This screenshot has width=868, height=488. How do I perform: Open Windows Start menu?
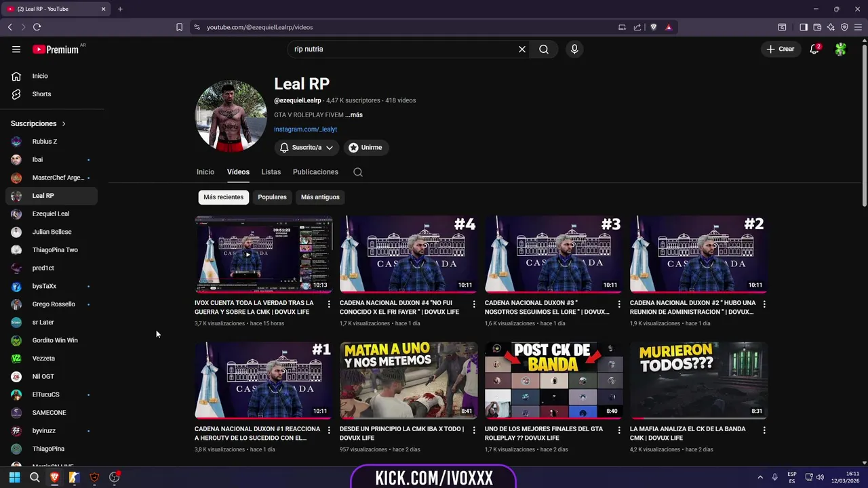(x=14, y=477)
